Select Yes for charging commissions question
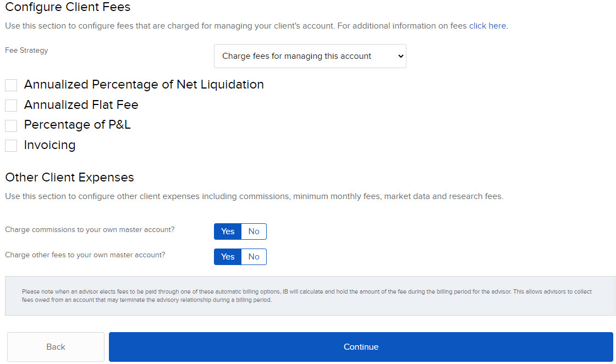 [x=227, y=231]
